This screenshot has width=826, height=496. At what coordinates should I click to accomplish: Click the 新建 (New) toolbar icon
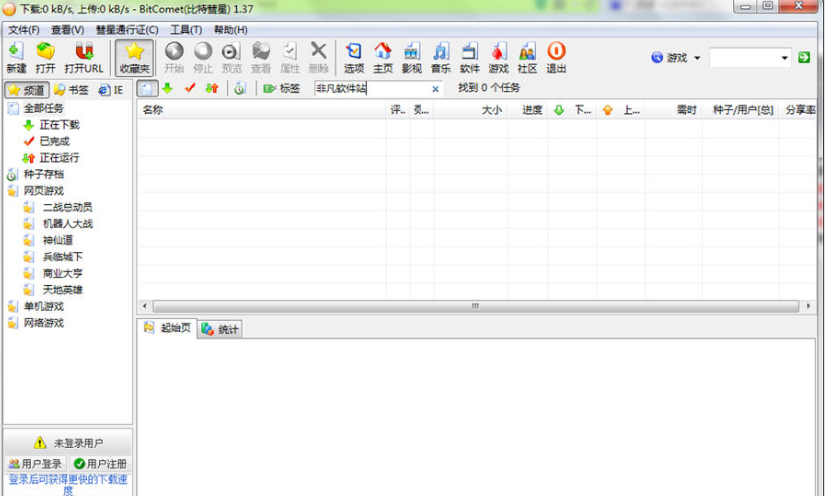pos(16,57)
